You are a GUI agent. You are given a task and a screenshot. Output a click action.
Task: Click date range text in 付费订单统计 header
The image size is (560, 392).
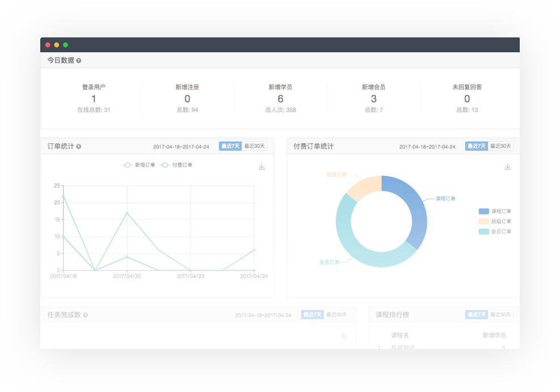click(427, 147)
